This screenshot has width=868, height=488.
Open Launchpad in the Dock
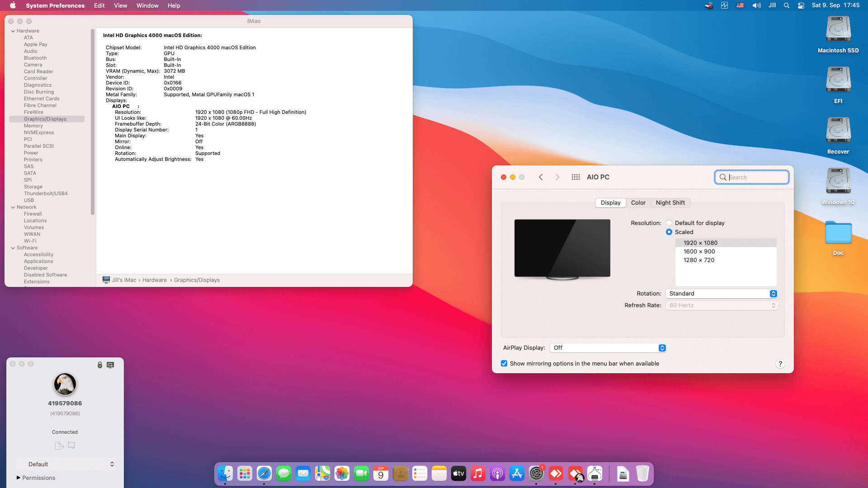[x=245, y=474]
